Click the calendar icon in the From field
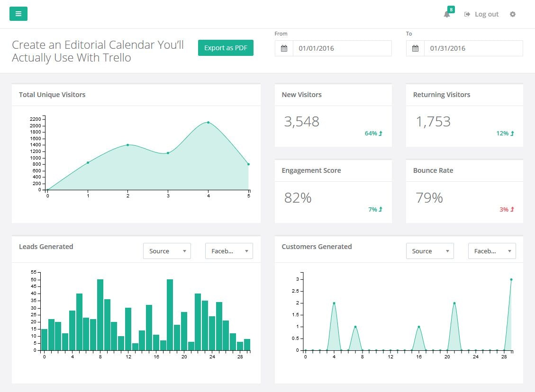Screen dimensions: 535x392 [x=283, y=48]
